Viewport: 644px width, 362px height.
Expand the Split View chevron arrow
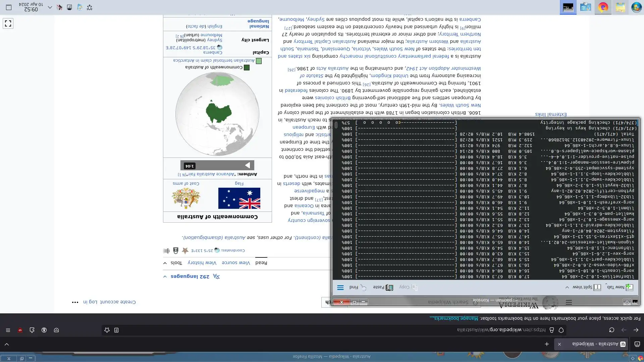tap(567, 287)
